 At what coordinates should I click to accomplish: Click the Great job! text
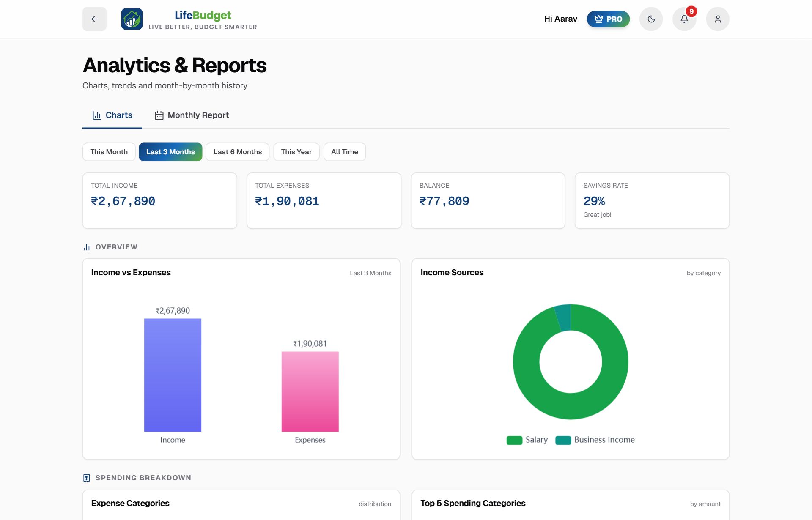point(597,215)
